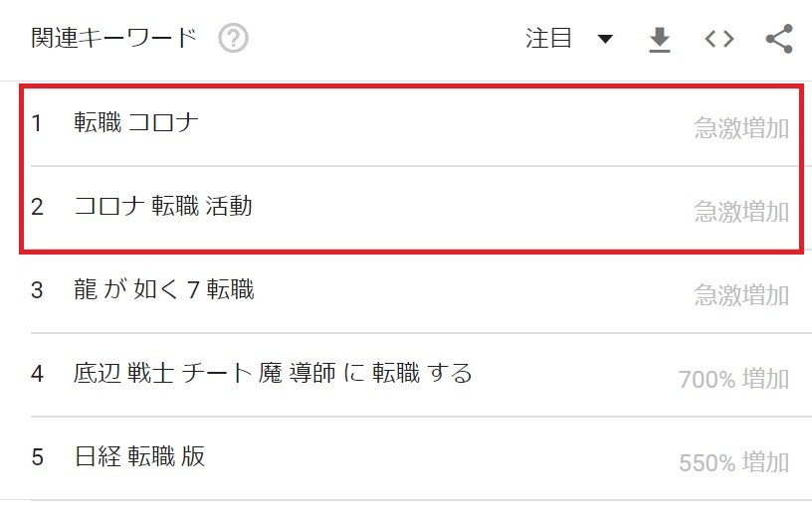The height and width of the screenshot is (514, 812).
Task: Click 急激増加 label on row 1
Action: tap(741, 128)
